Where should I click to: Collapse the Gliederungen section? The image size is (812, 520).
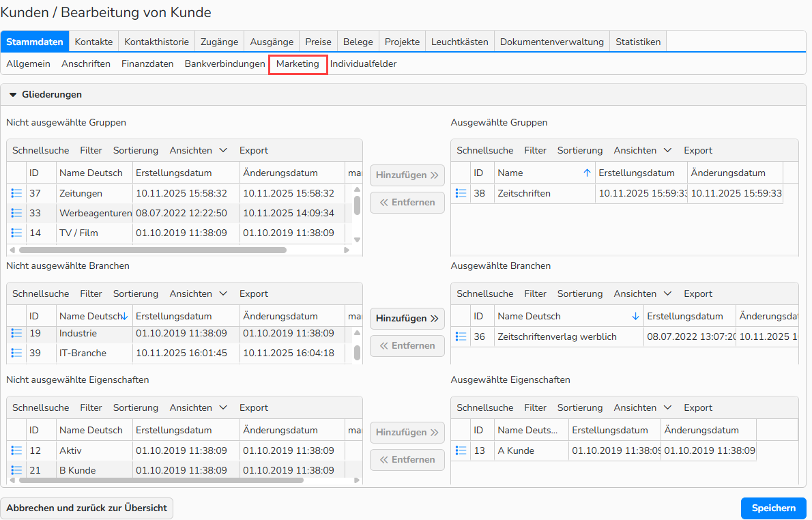pyautogui.click(x=14, y=95)
